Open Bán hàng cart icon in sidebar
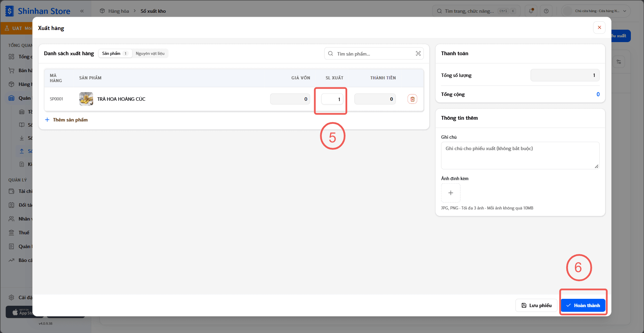Screen dimensions: 644x333 pos(12,70)
